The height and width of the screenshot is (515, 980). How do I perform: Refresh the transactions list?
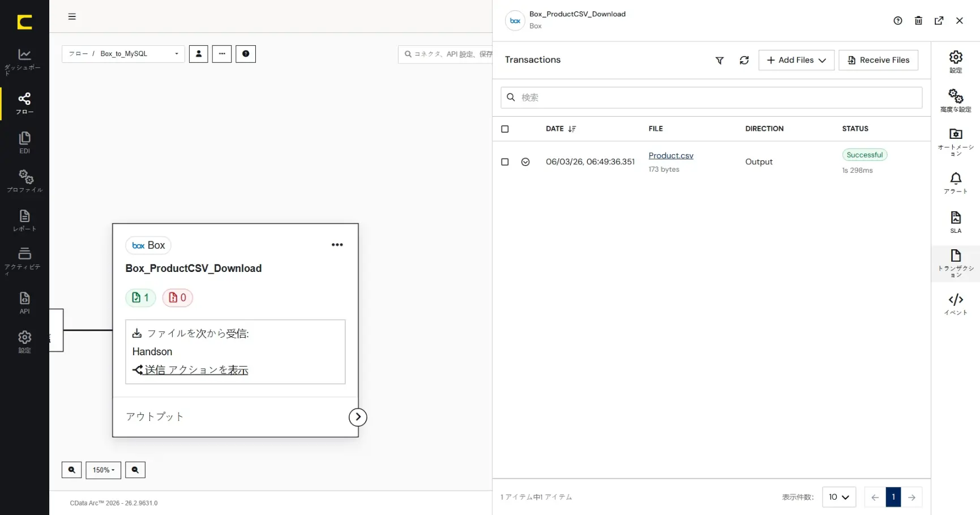[744, 60]
